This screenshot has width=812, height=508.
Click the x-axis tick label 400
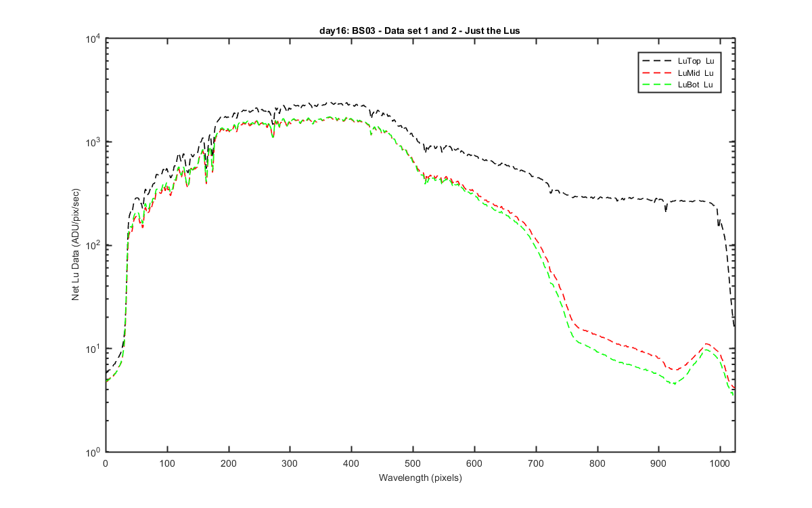click(351, 463)
